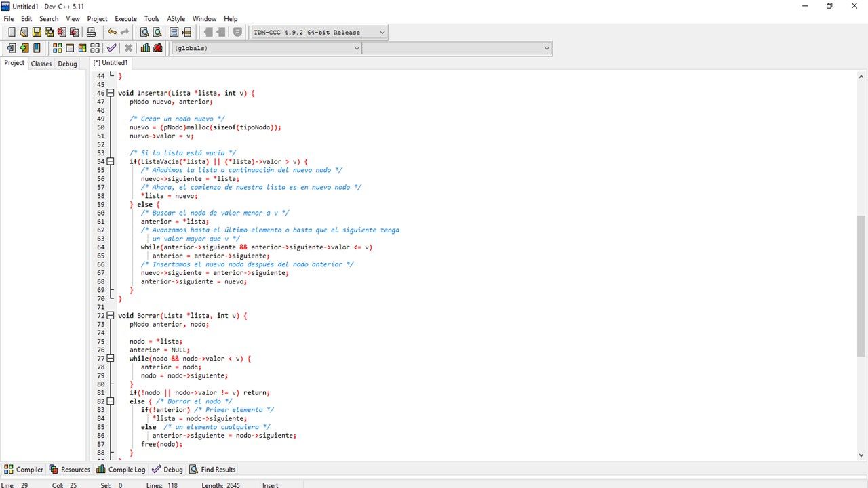Open the Compile Log panel tab
This screenshot has height=488, width=868.
tap(121, 470)
